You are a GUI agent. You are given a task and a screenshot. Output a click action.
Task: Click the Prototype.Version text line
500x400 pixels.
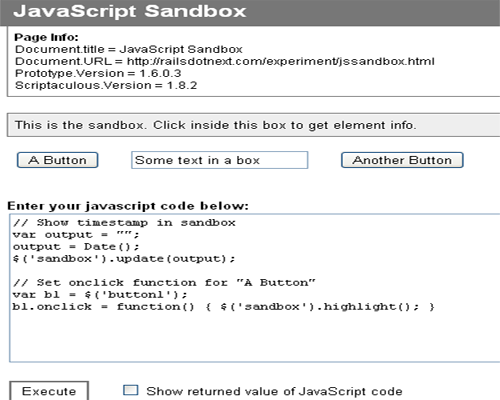click(98, 73)
